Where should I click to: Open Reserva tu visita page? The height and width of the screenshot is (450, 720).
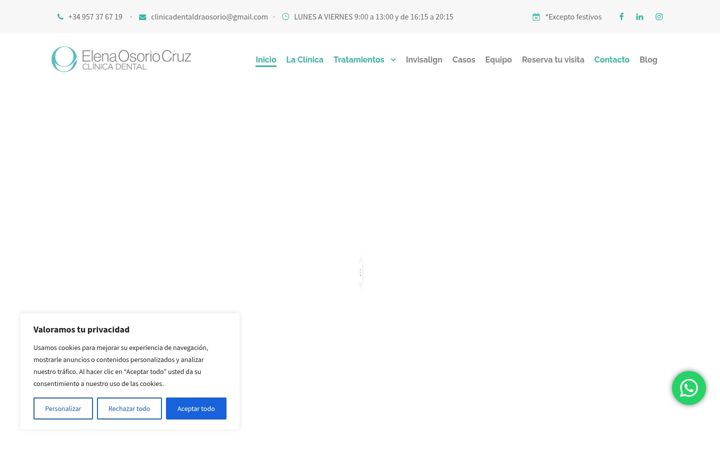(553, 60)
